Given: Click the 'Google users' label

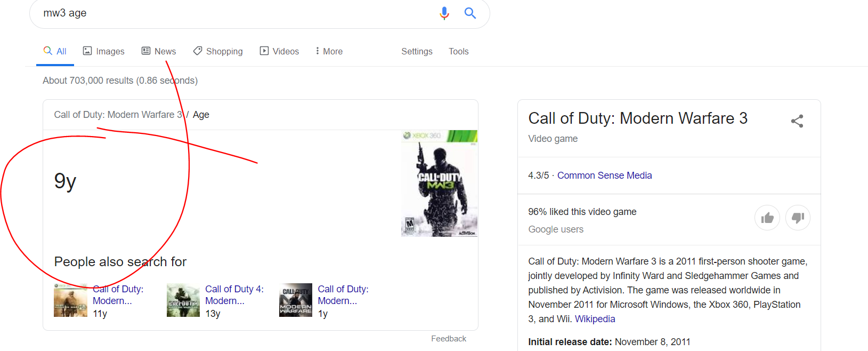Looking at the screenshot, I should point(556,229).
